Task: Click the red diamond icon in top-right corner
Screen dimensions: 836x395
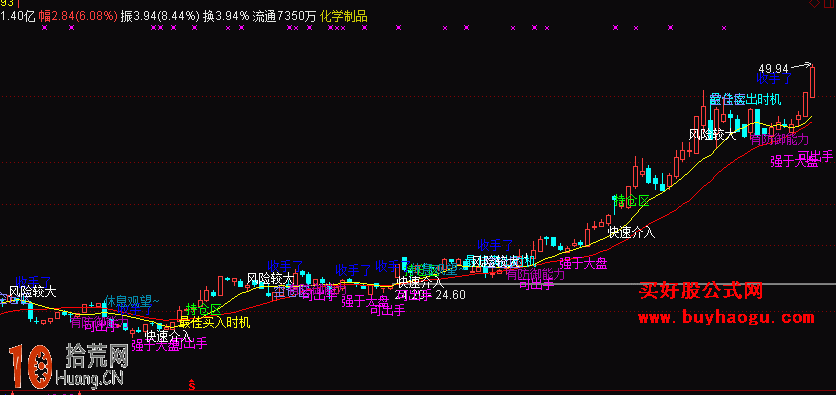Action: pyautogui.click(x=814, y=3)
